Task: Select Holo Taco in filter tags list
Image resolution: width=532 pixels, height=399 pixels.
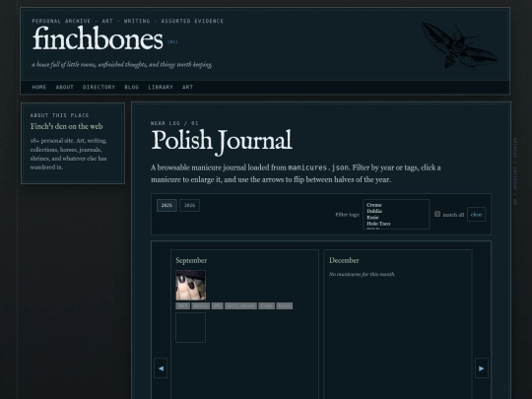Action: [378, 224]
